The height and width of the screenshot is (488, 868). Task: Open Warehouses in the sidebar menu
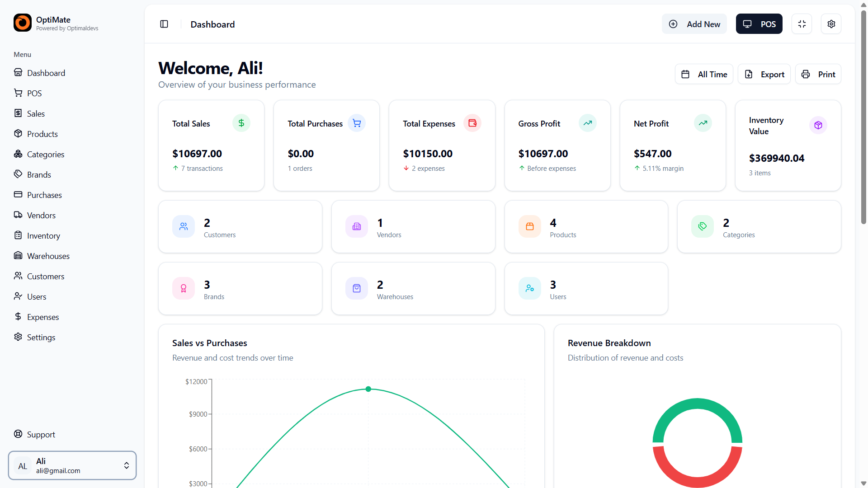pyautogui.click(x=48, y=256)
